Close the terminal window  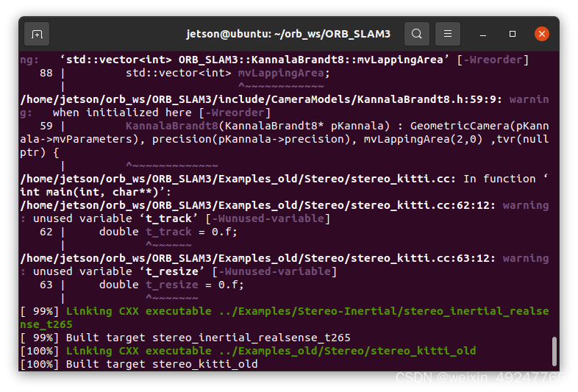[x=541, y=34]
